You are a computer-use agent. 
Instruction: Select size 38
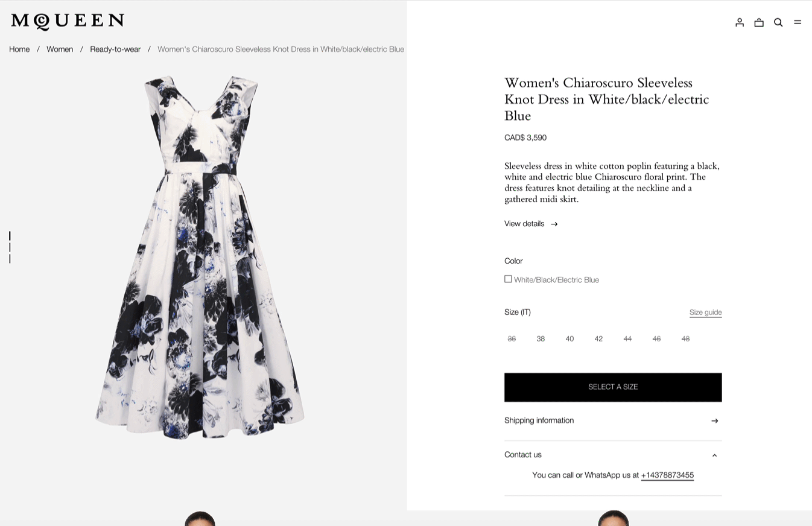coord(541,339)
